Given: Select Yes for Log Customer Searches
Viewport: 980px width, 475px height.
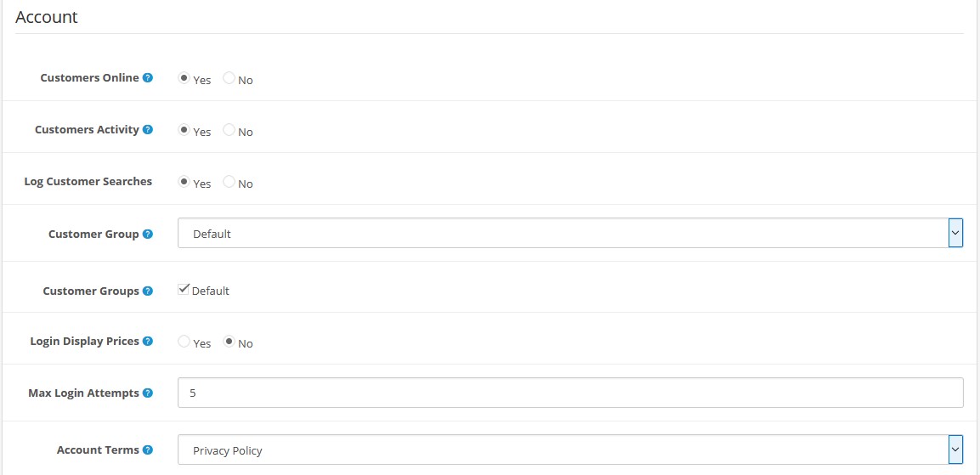Looking at the screenshot, I should [184, 182].
